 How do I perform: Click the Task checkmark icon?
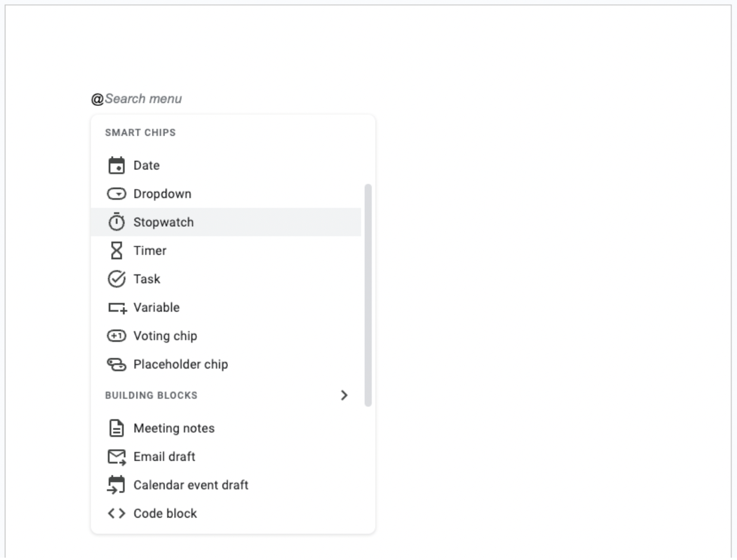pos(117,279)
